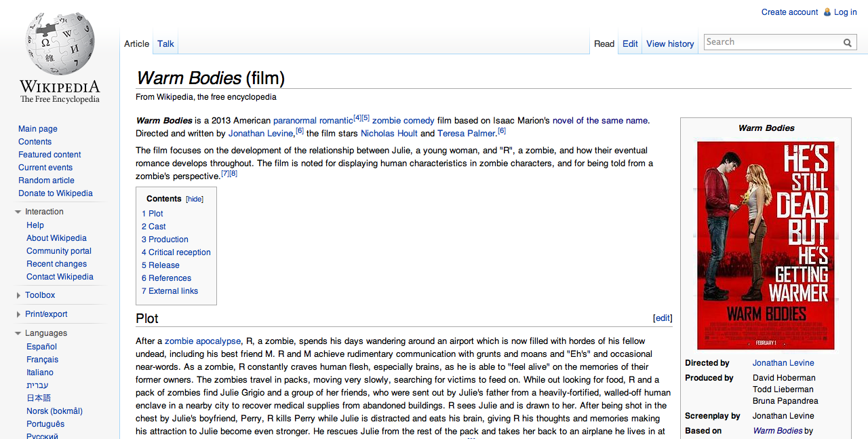Go to Main page in sidebar

click(x=38, y=129)
